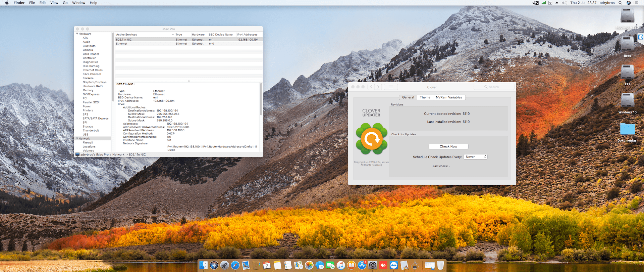
Task: Switch to NVRam Variables tab
Action: 449,97
